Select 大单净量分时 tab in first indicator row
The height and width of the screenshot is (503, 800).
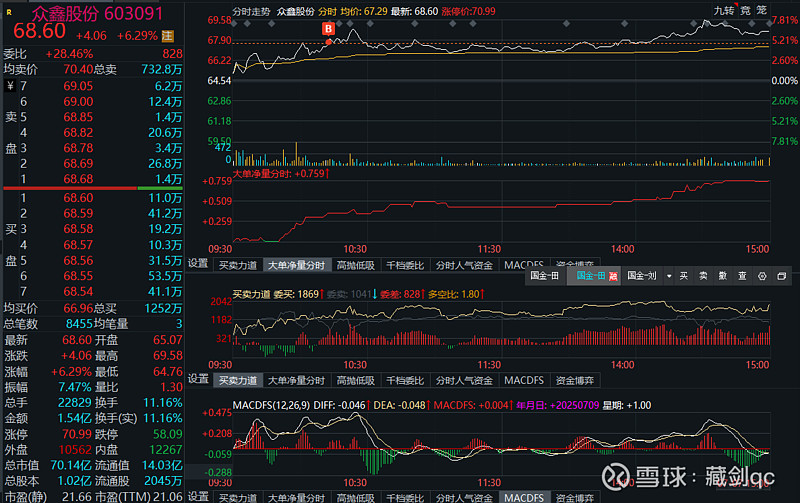(296, 265)
